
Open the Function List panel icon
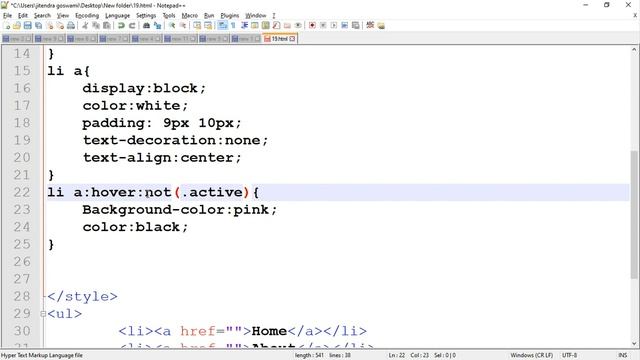coord(276,26)
